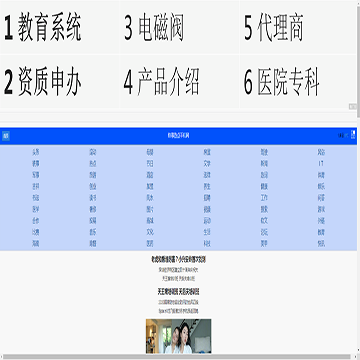Open the photo thumbnail of two women

(179, 336)
